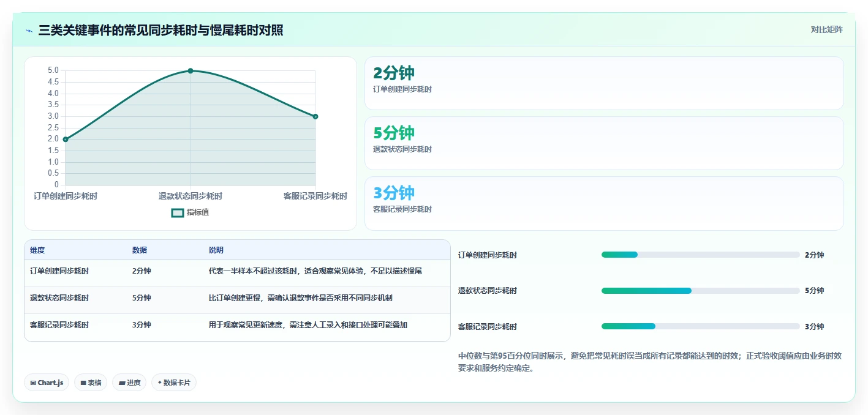Click the 3分钟 value right of the progress bar
Image resolution: width=868 pixels, height=415 pixels.
(814, 327)
